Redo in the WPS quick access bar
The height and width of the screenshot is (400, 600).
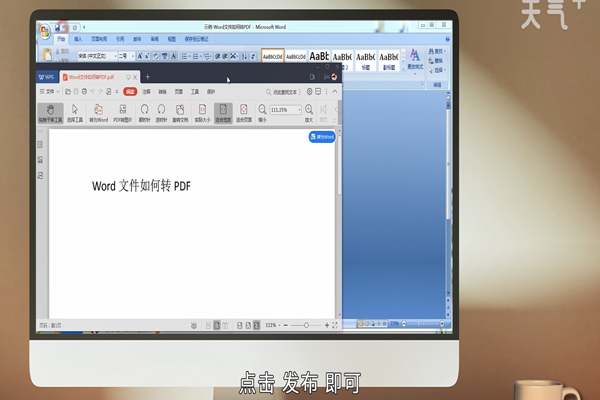point(101,91)
